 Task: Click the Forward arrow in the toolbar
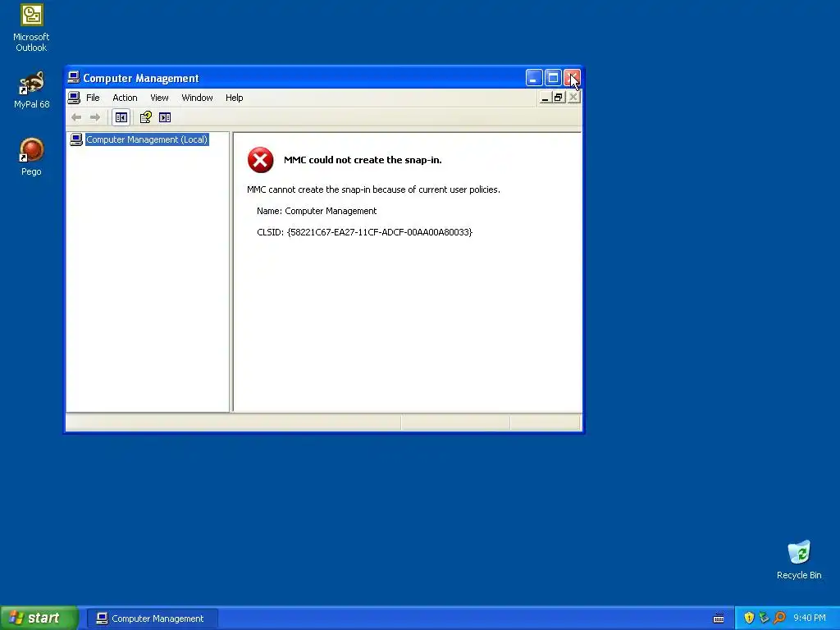[95, 117]
